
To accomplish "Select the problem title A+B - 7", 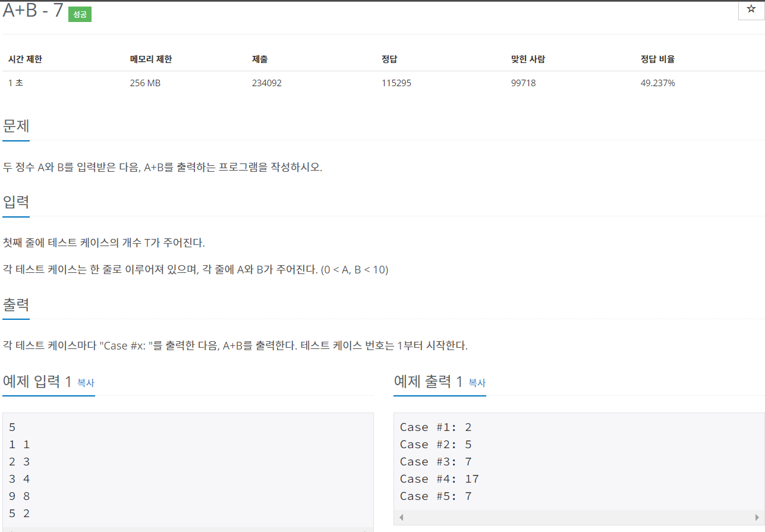I will coord(33,11).
